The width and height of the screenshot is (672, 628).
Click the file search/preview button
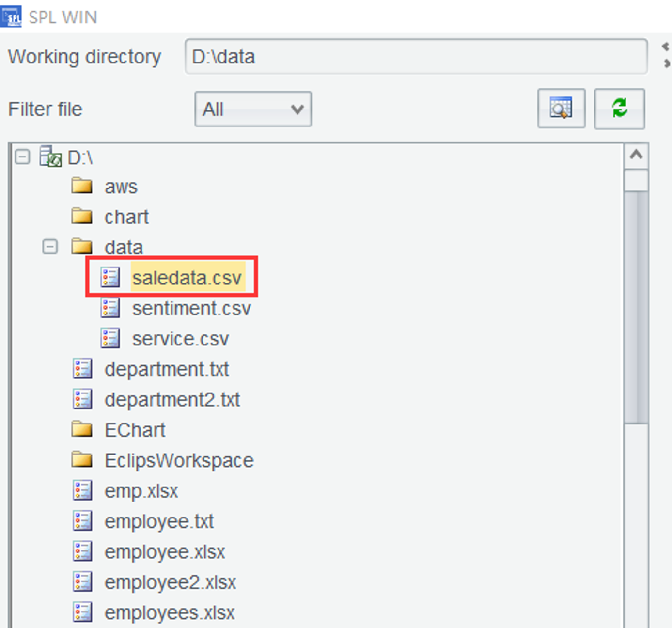561,109
